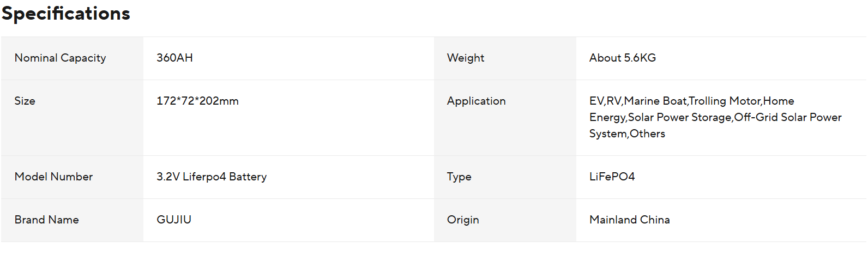868x254 pixels.
Task: Click the System,Others text line
Action: pyautogui.click(x=627, y=134)
